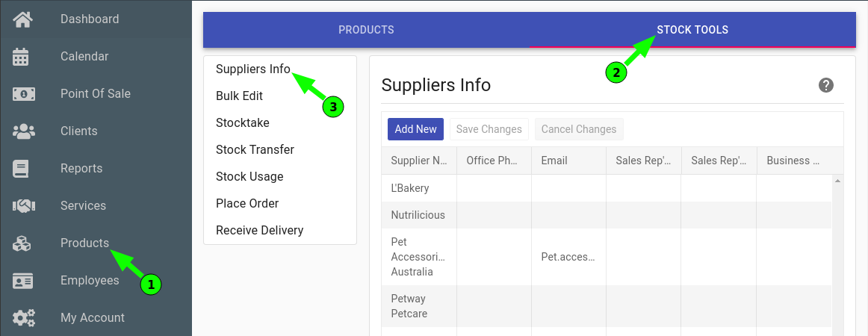868x336 pixels.
Task: Click the Add New button
Action: (416, 129)
